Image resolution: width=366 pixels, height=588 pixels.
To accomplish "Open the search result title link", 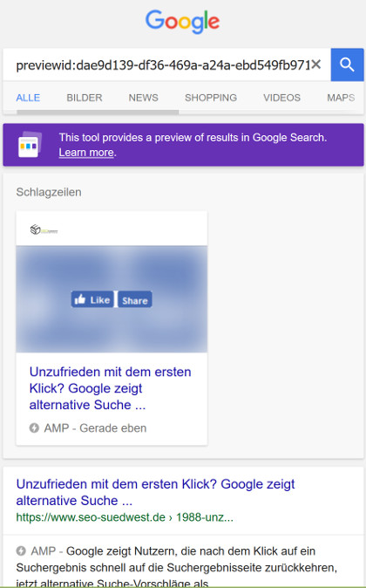I will coord(155,492).
